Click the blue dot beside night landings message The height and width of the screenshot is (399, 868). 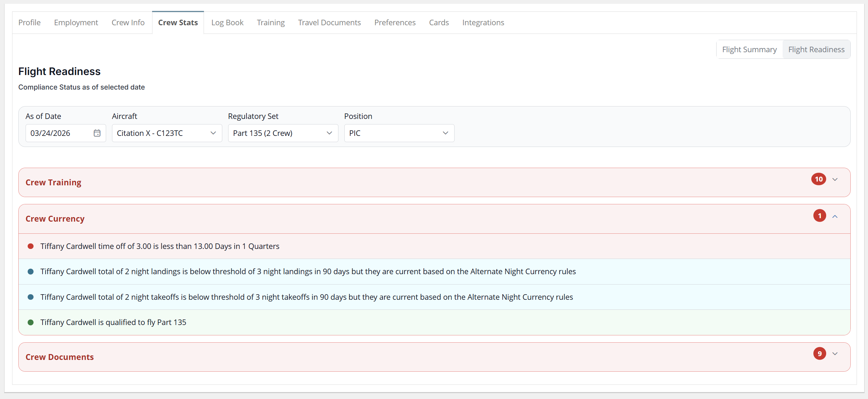(30, 272)
